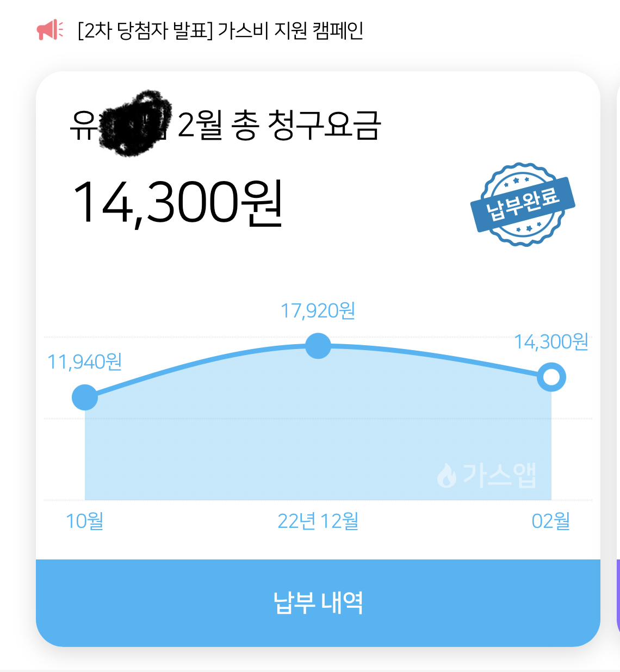Tap the 11,940원 chart value label
This screenshot has width=620, height=672.
click(84, 362)
